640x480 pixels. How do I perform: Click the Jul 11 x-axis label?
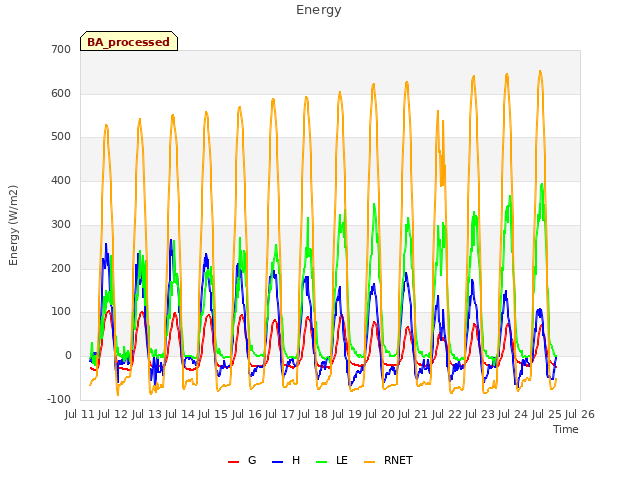pos(80,415)
